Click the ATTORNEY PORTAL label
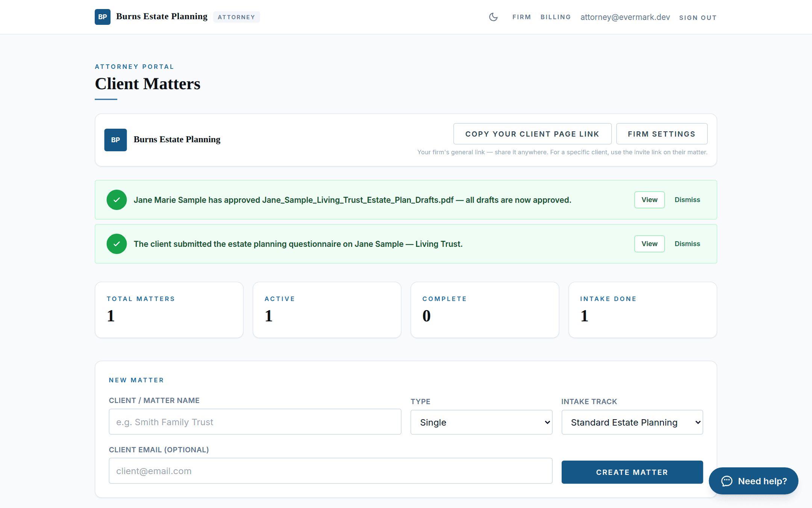The height and width of the screenshot is (508, 812). point(134,67)
